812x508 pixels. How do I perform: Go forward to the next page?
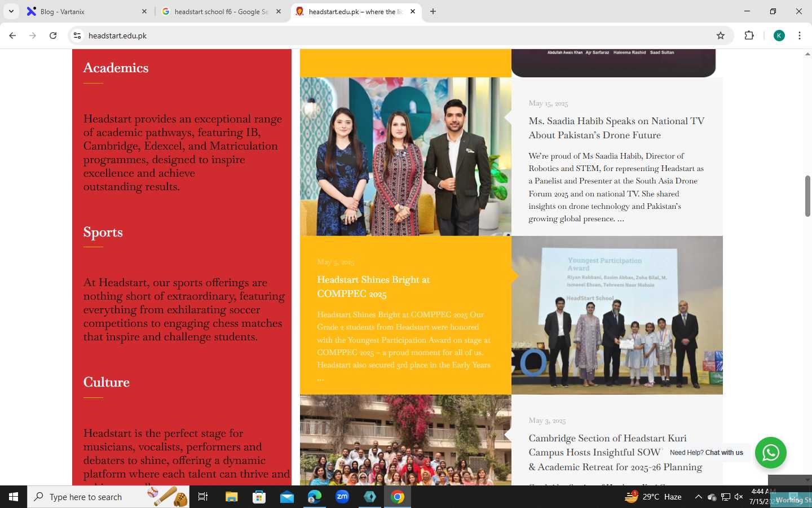pos(33,36)
